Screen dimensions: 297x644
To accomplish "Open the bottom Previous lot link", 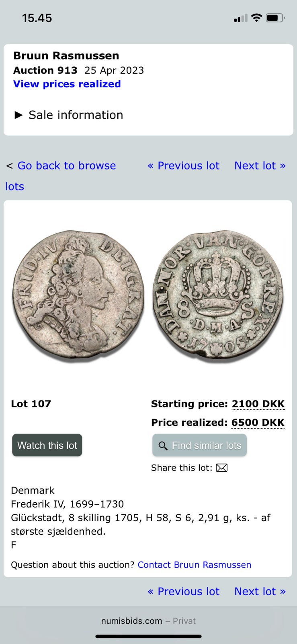I will pos(184,592).
